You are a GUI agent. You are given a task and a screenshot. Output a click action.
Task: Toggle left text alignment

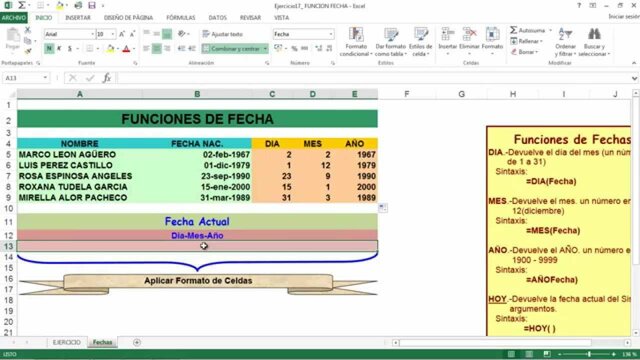146,49
